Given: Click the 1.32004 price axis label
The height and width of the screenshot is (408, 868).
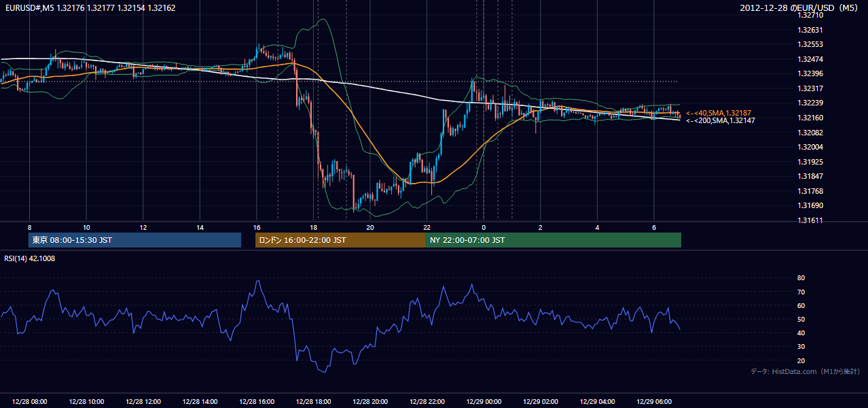Looking at the screenshot, I should (811, 147).
